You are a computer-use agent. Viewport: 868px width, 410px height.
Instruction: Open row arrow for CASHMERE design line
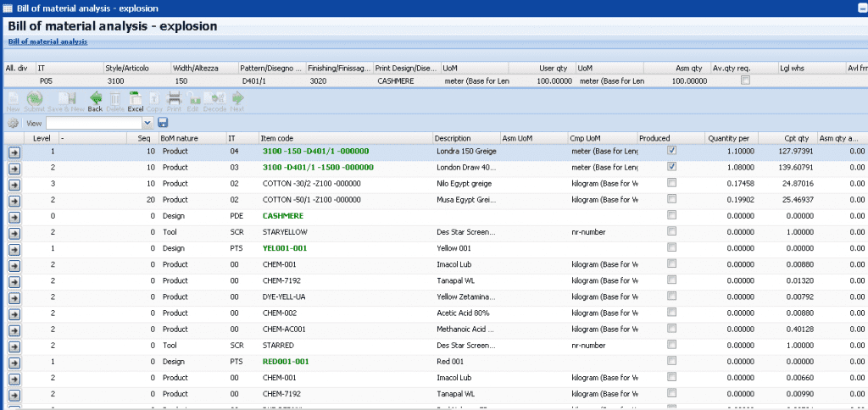[x=14, y=215]
